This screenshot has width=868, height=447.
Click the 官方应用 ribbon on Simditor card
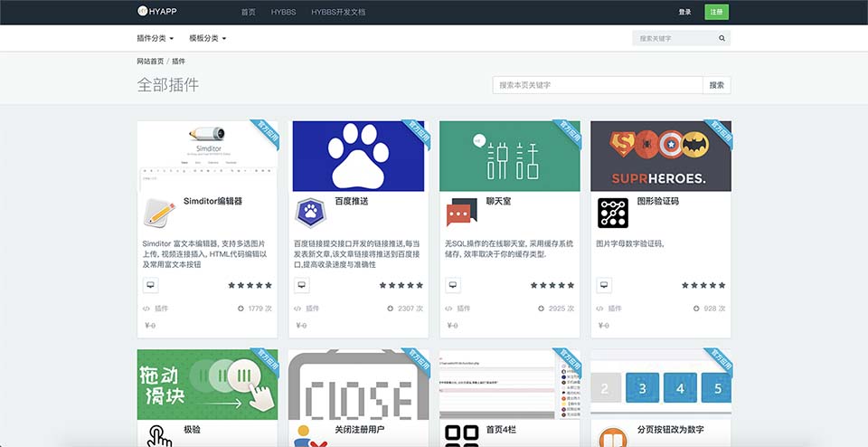click(265, 134)
